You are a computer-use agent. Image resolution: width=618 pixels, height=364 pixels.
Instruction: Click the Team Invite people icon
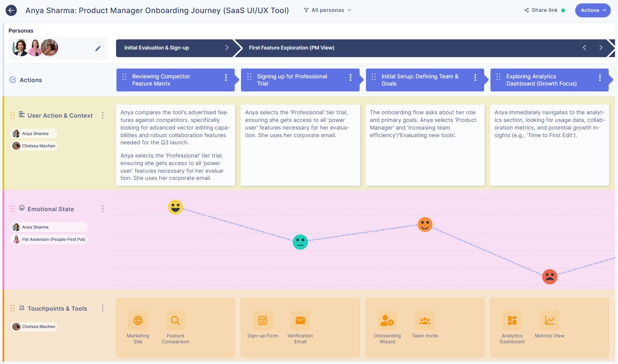[425, 320]
